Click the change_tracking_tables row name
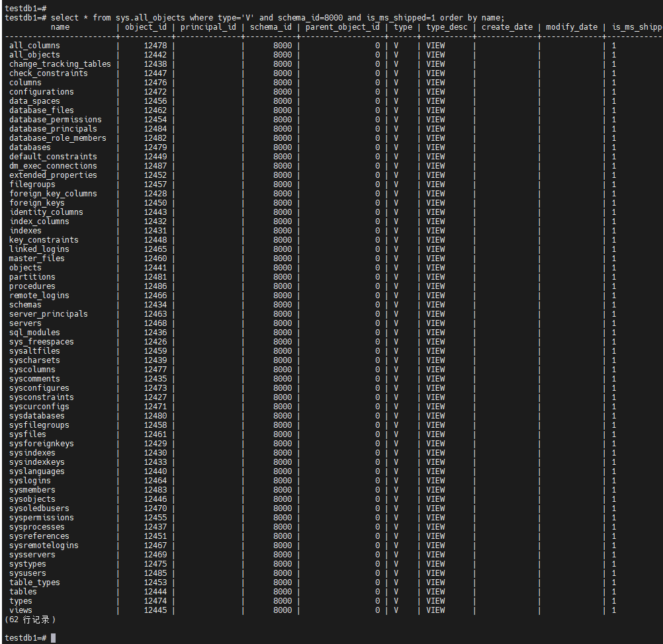The image size is (663, 644). click(x=60, y=64)
